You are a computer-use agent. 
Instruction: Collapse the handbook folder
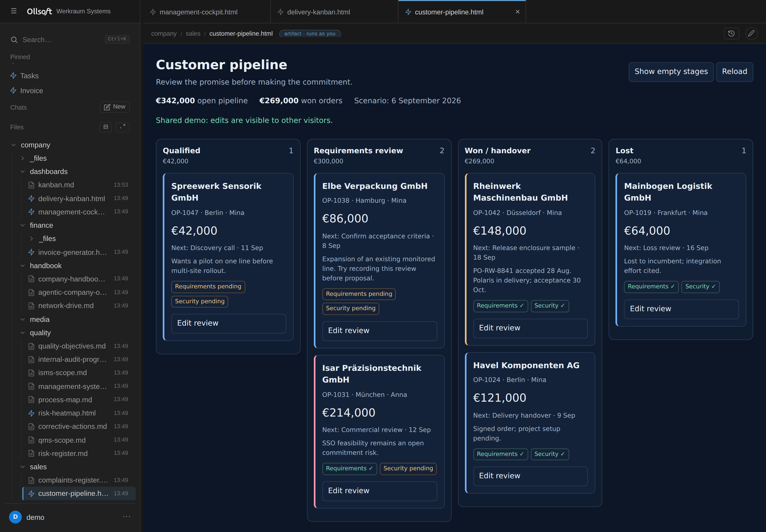[22, 266]
